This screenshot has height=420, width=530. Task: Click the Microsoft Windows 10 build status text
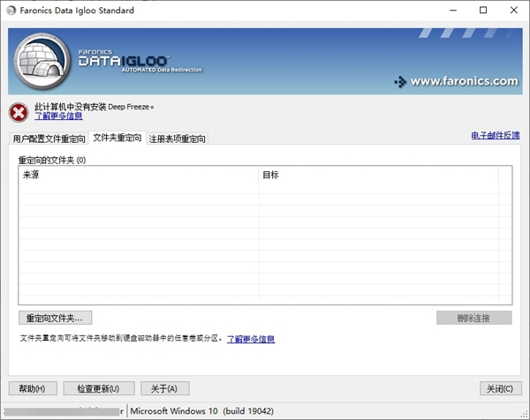201,411
